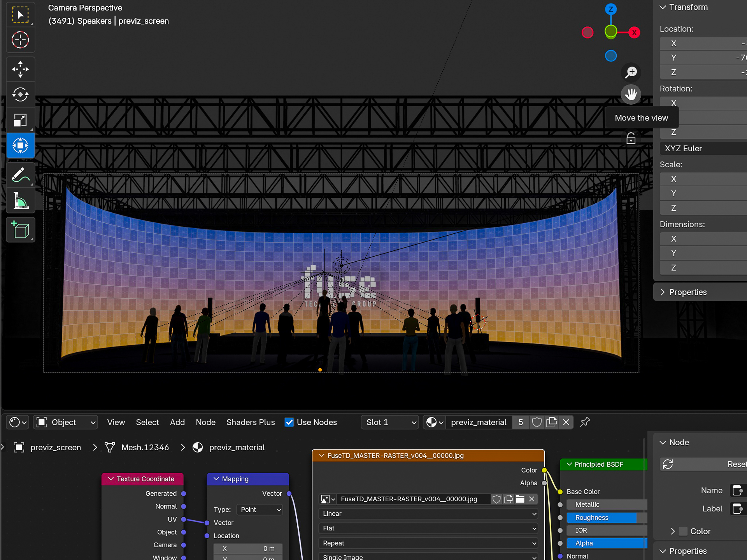Toggle fake user shield for previz_material

coord(537,422)
